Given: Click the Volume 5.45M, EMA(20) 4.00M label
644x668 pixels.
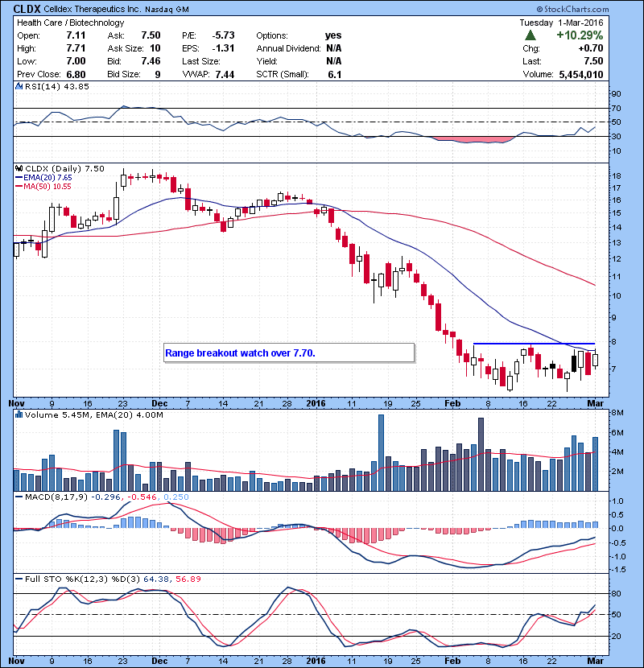Looking at the screenshot, I should 93,415.
